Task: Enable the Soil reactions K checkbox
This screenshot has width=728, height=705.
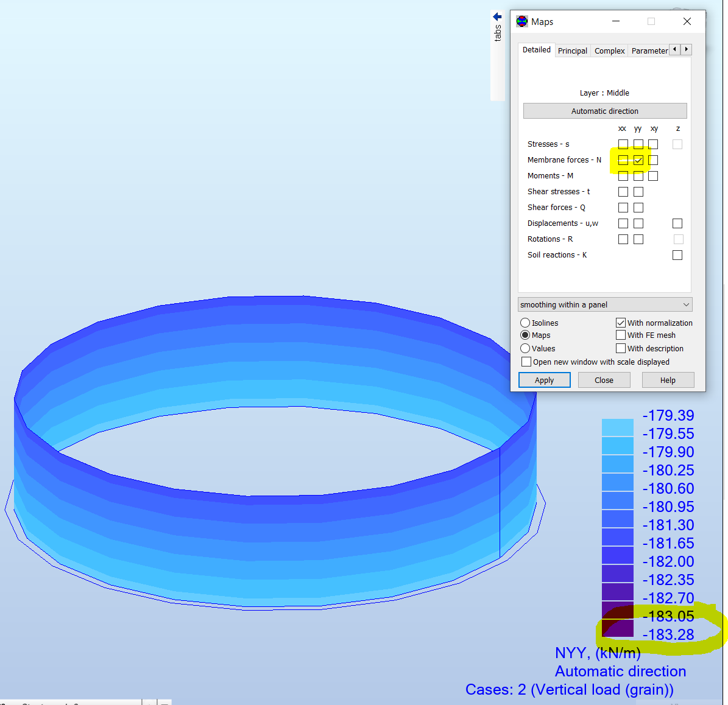Action: tap(677, 254)
